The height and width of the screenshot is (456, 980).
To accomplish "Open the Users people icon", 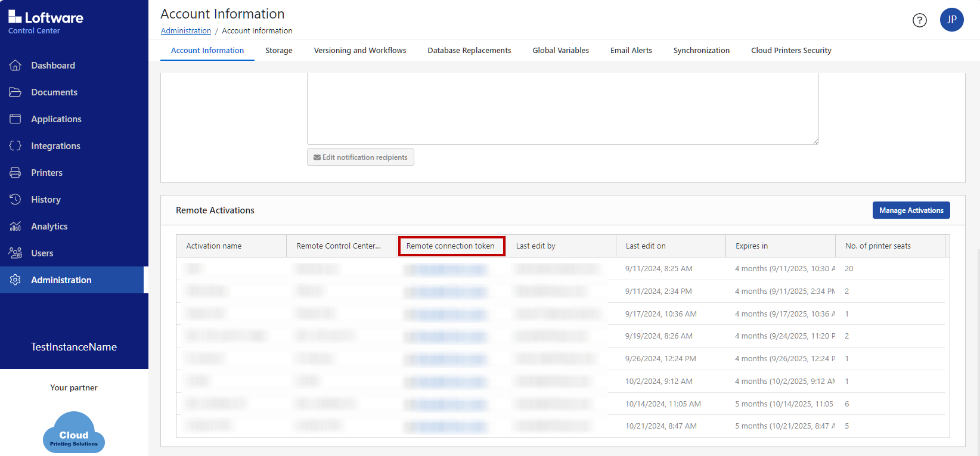I will coord(15,253).
